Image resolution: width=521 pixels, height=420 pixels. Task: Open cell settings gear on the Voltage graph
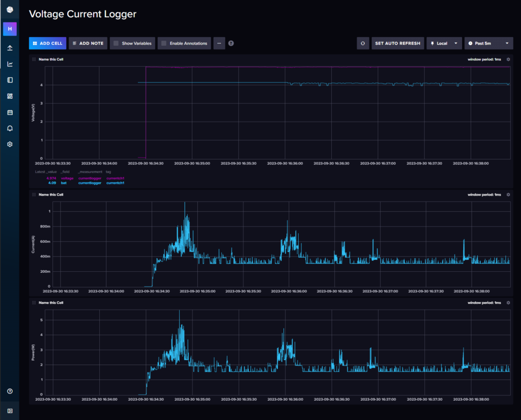pyautogui.click(x=507, y=59)
